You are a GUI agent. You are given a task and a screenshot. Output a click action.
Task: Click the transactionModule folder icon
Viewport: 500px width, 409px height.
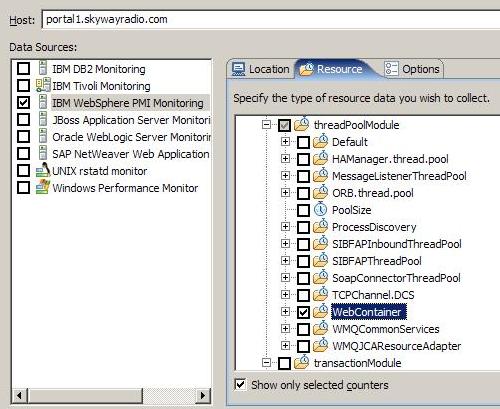tap(302, 362)
